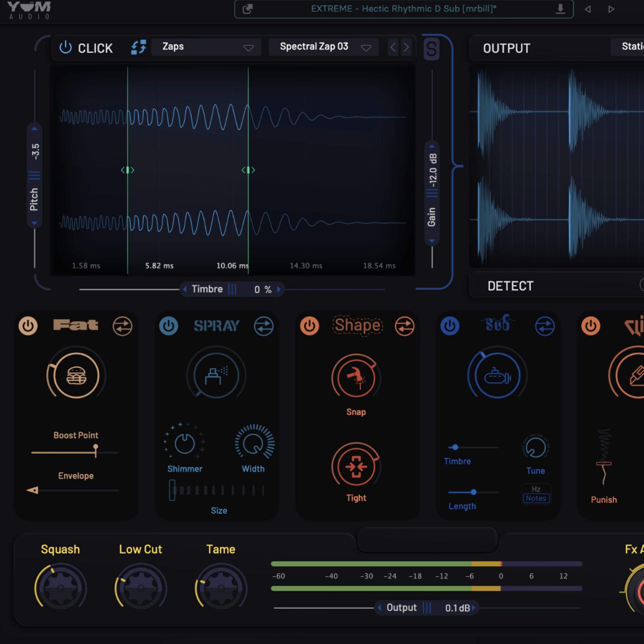Click the Tune knob
The height and width of the screenshot is (644, 644).
[x=535, y=447]
